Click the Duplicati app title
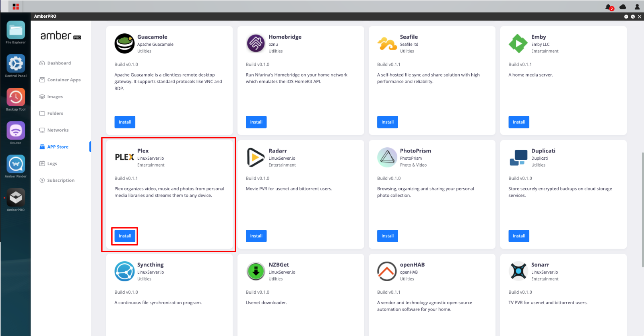The width and height of the screenshot is (644, 336). coord(543,151)
